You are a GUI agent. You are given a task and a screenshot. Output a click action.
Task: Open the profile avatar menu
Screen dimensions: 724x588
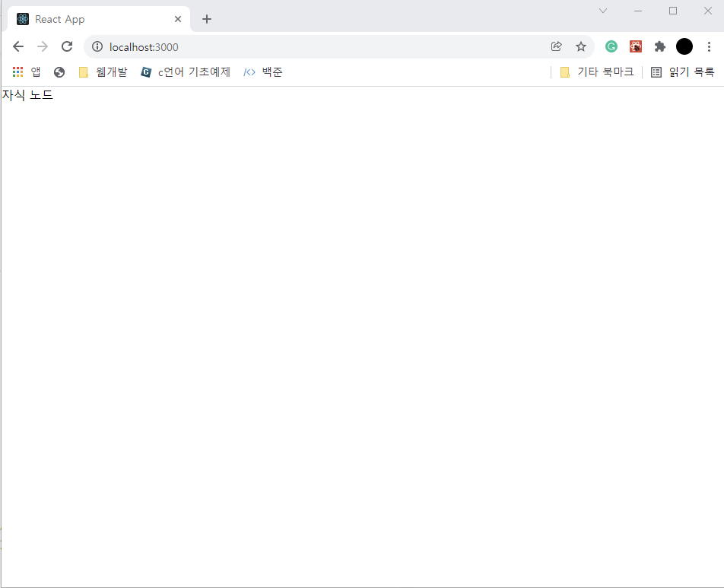(x=684, y=46)
